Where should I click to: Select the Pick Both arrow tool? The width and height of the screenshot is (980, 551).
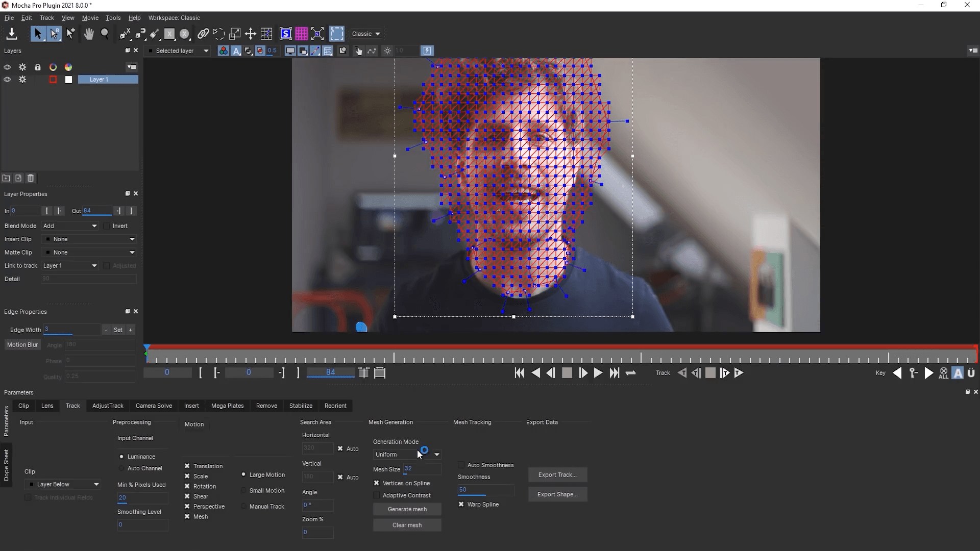(54, 34)
